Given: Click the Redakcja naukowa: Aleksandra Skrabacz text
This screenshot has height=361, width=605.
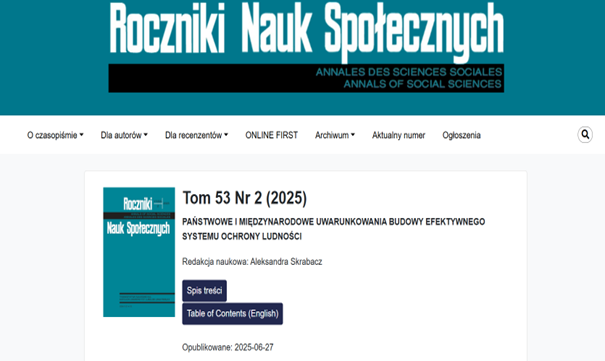Looking at the screenshot, I should (252, 262).
